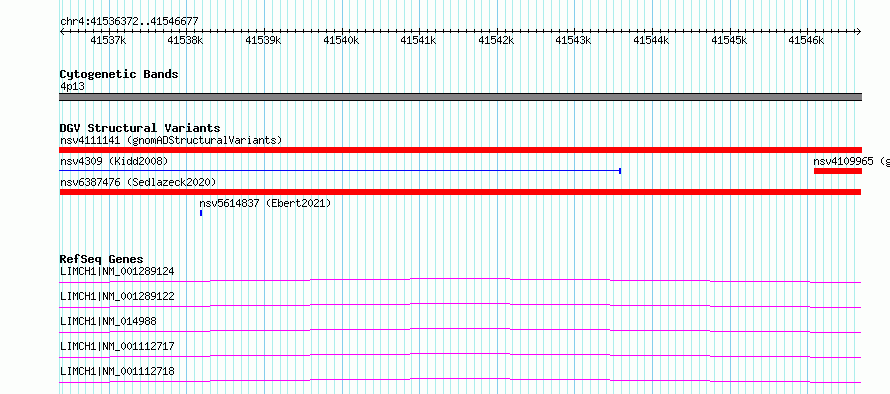Image resolution: width=890 pixels, height=394 pixels.
Task: Click the magenta NM_001112718 transcript line
Action: pos(460,380)
